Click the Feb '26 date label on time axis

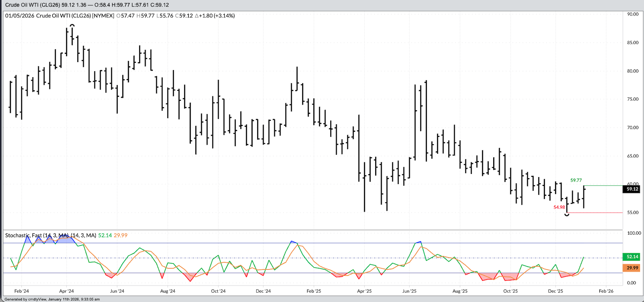[x=606, y=291]
